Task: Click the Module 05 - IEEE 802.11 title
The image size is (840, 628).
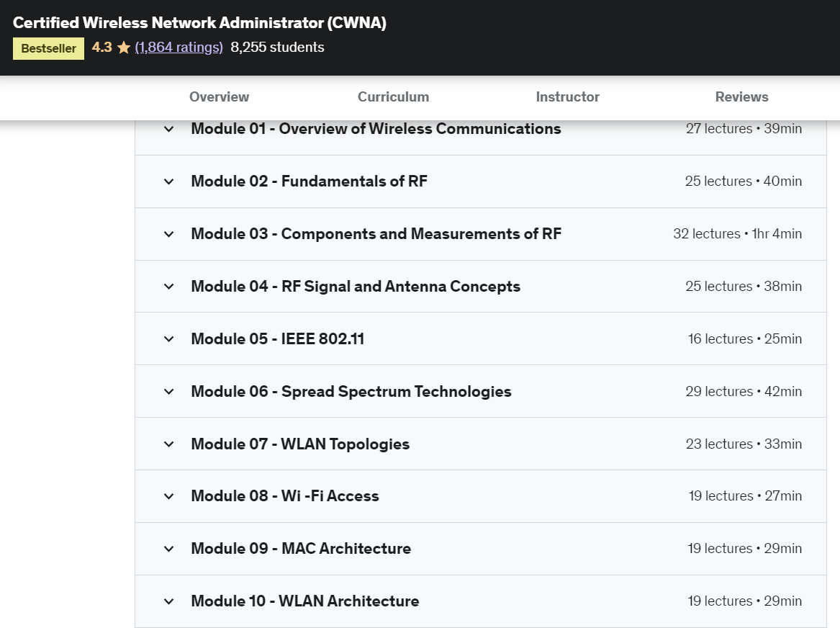Action: (x=277, y=339)
